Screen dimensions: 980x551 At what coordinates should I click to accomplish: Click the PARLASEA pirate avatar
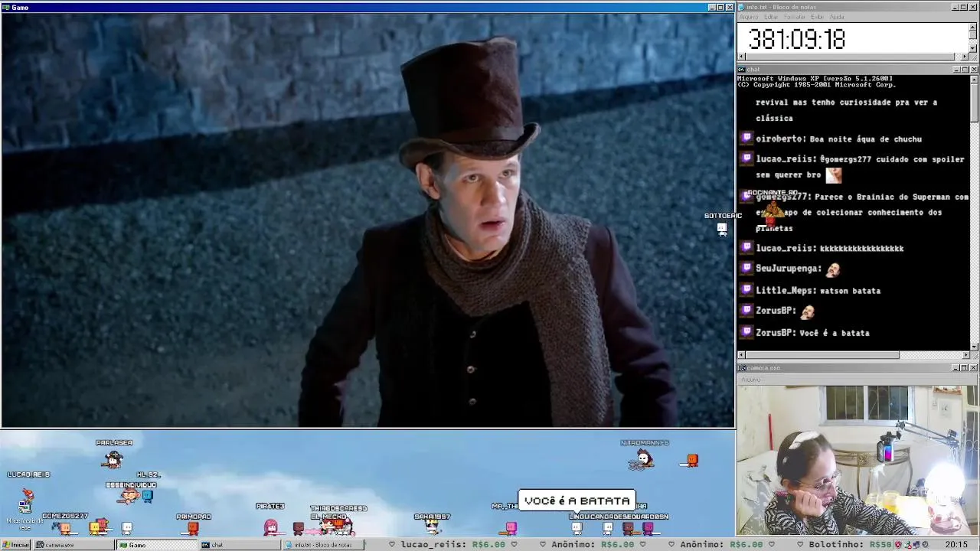click(x=113, y=458)
